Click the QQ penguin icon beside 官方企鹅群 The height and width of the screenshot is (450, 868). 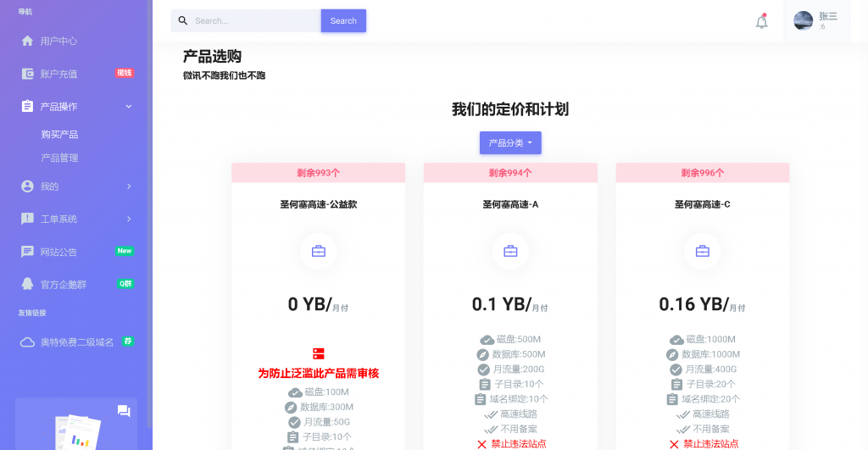27,284
